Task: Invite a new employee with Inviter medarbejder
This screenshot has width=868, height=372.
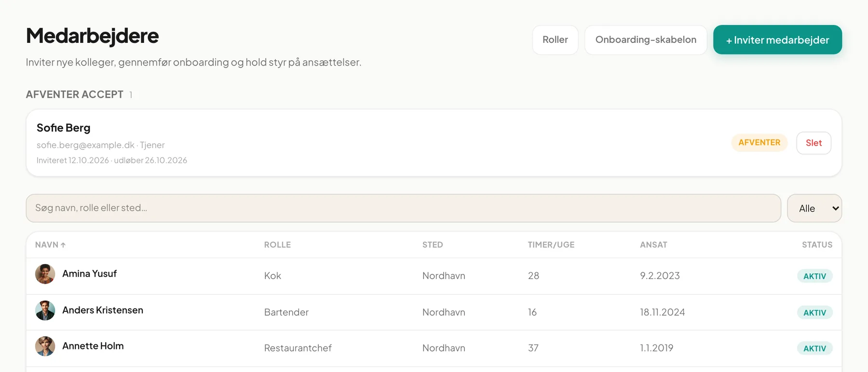Action: (x=777, y=40)
